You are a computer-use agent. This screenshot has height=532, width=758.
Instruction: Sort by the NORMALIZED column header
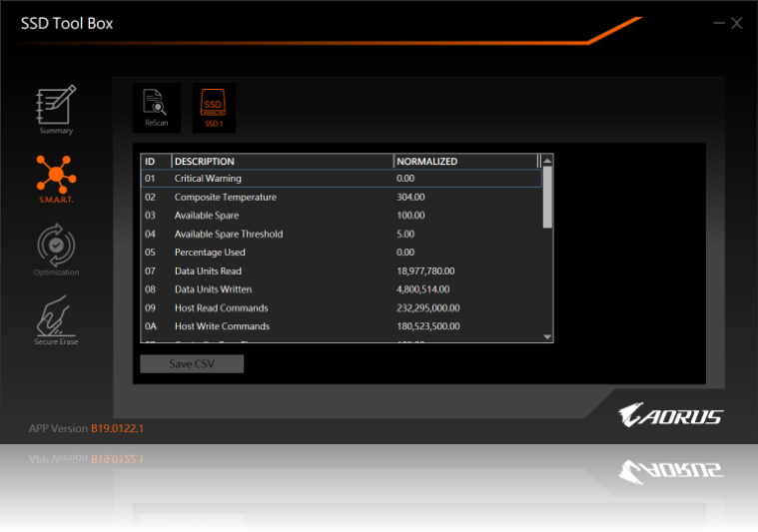tap(464, 161)
